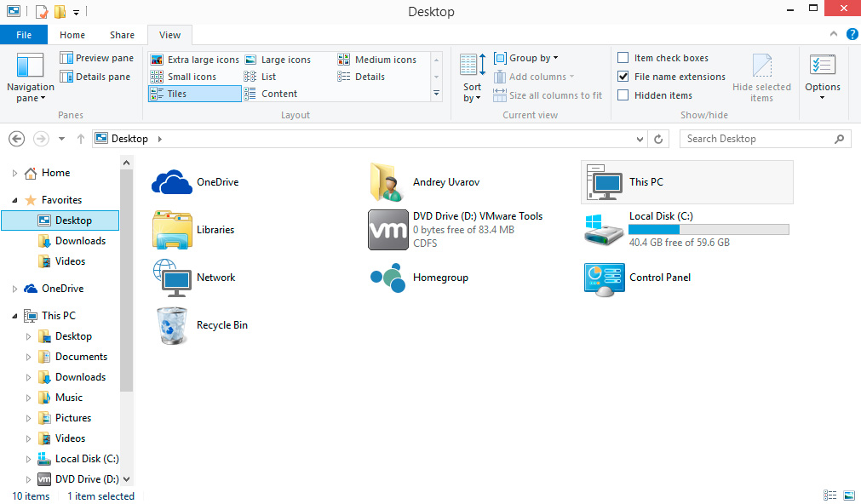Open the File menu
This screenshot has height=504, width=861.
click(24, 35)
